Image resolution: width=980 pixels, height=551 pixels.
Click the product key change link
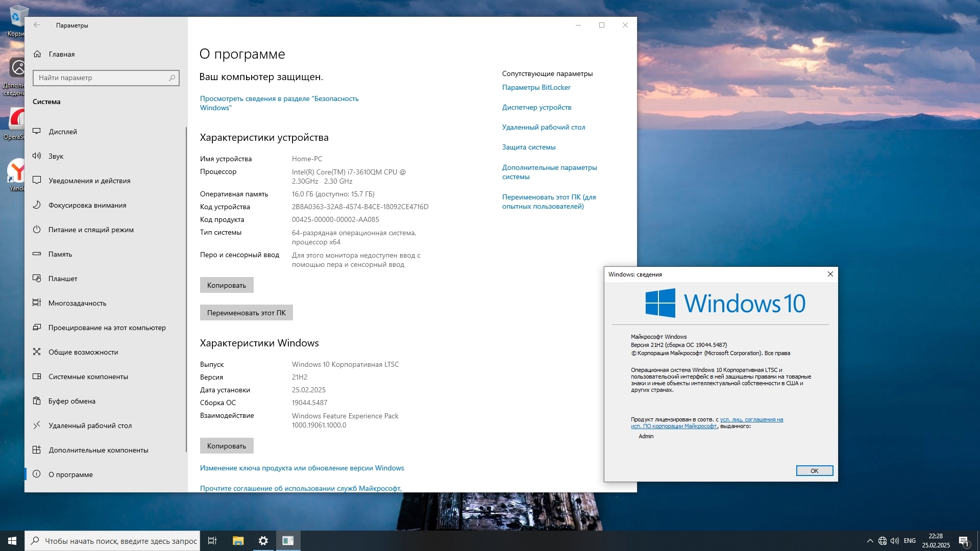pos(302,468)
